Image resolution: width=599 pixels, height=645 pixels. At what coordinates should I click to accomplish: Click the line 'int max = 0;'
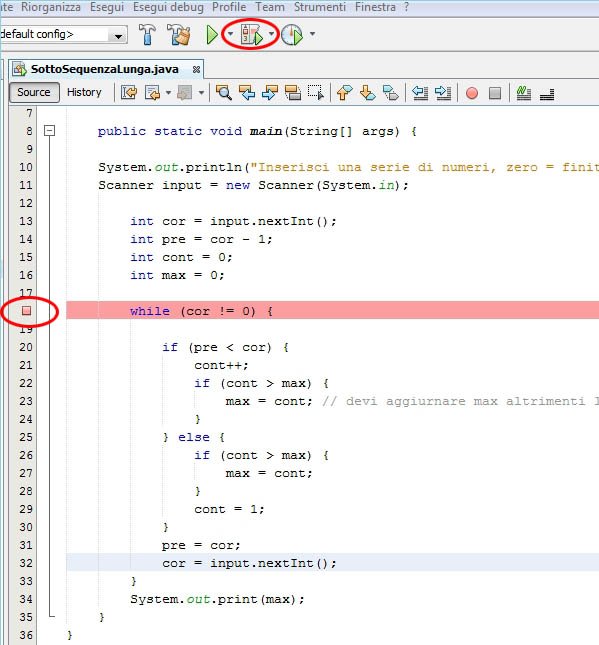click(177, 275)
